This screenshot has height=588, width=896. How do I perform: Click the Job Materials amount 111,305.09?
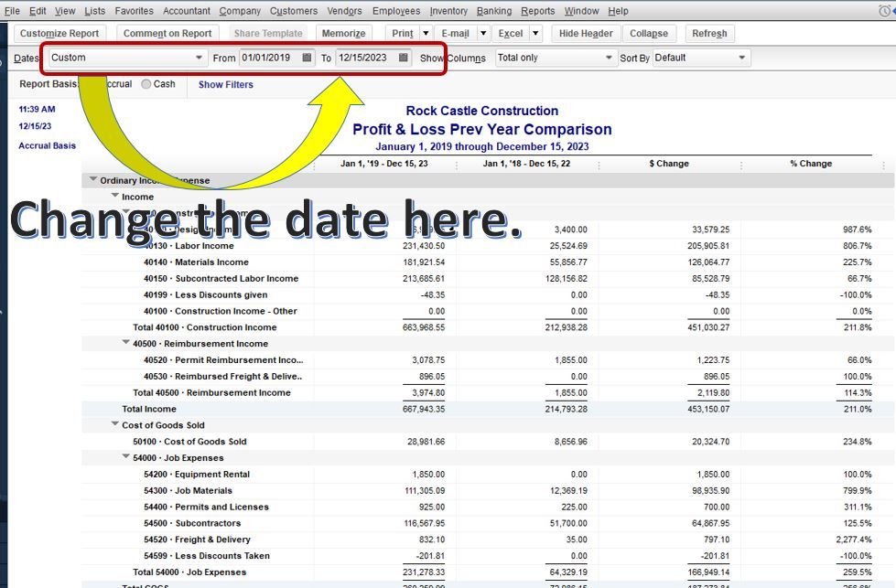(424, 491)
